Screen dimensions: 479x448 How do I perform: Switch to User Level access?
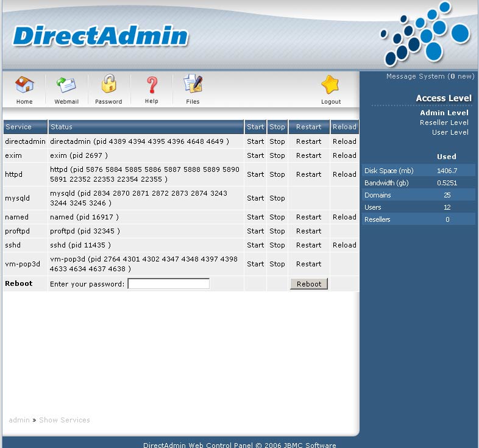tap(450, 132)
